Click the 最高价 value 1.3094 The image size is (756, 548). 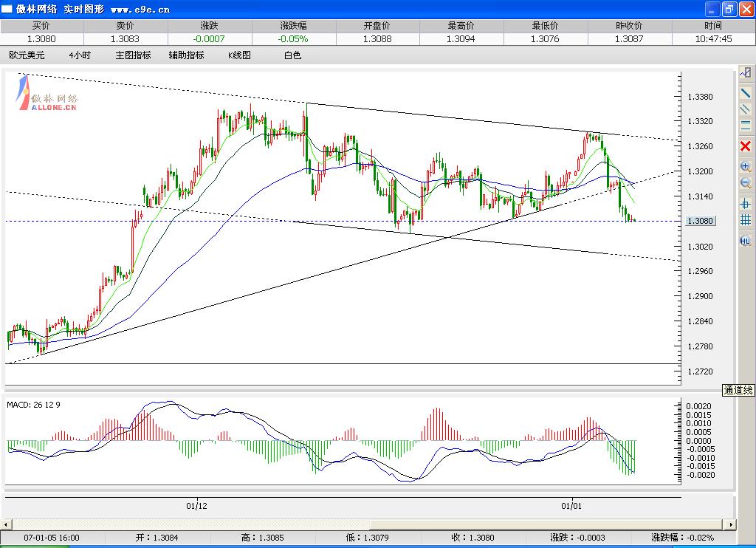[461, 39]
